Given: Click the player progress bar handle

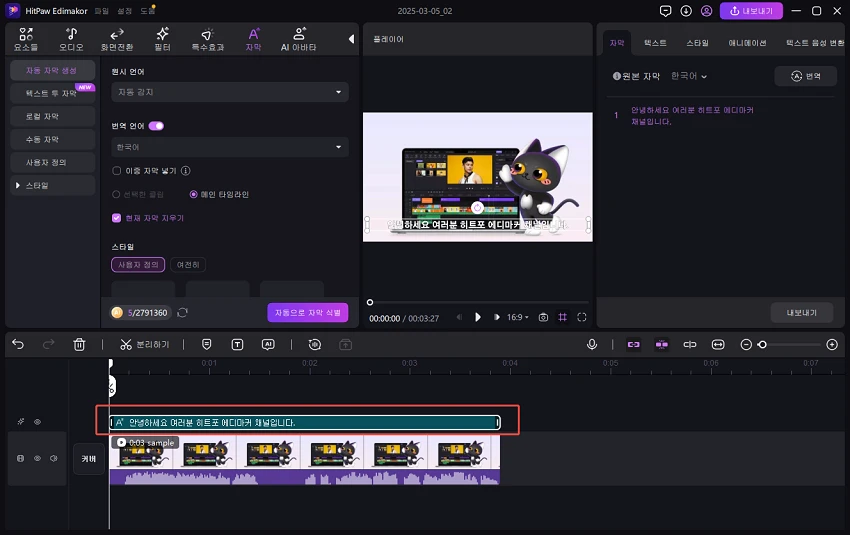Looking at the screenshot, I should (x=370, y=302).
